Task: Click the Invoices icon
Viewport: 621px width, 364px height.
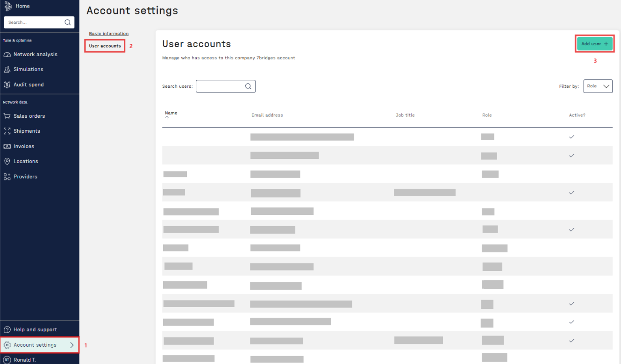Action: [x=7, y=146]
